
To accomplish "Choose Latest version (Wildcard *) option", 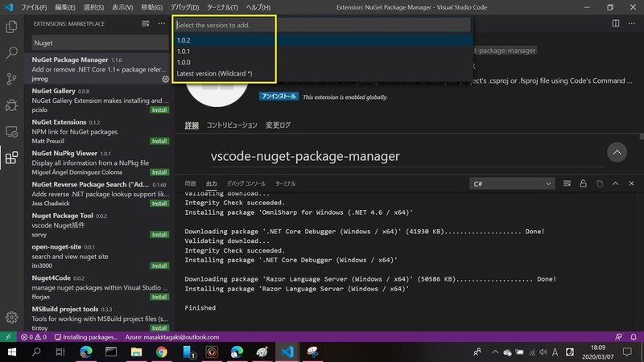I will 324,73.
